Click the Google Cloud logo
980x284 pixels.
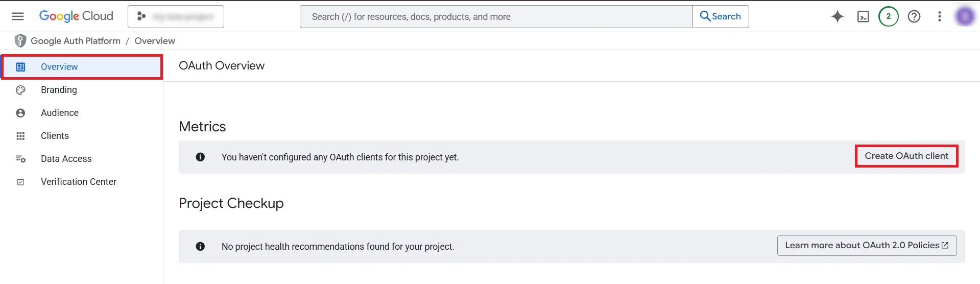click(76, 16)
